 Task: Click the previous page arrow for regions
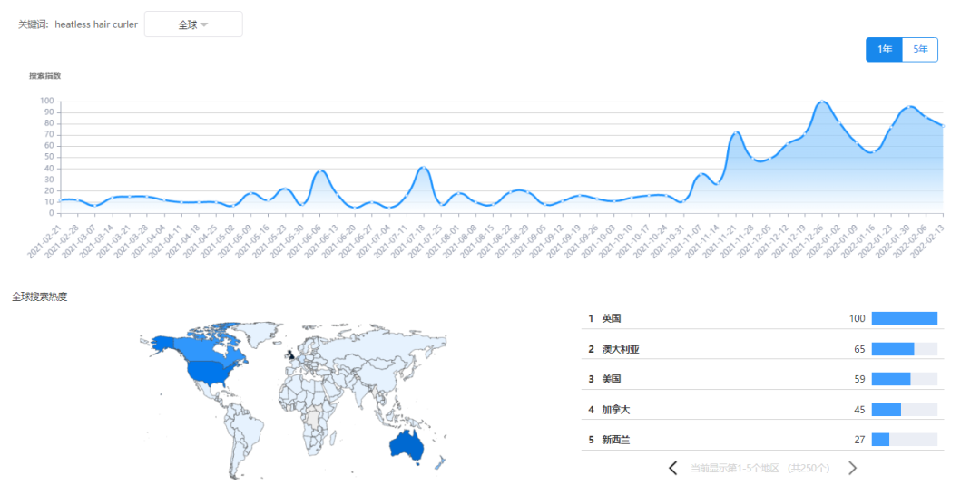pyautogui.click(x=673, y=468)
